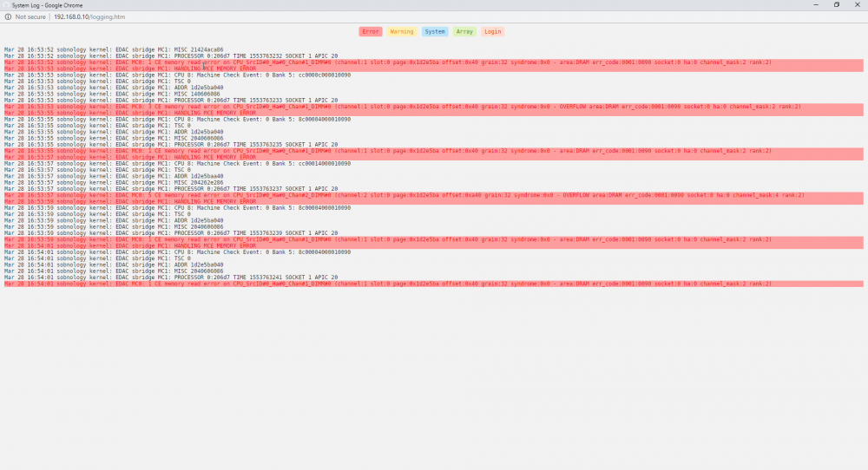Select the 16:54:01 red HANDLING MCE MEMORY ERROR line
The height and width of the screenshot is (470, 868).
click(x=433, y=245)
